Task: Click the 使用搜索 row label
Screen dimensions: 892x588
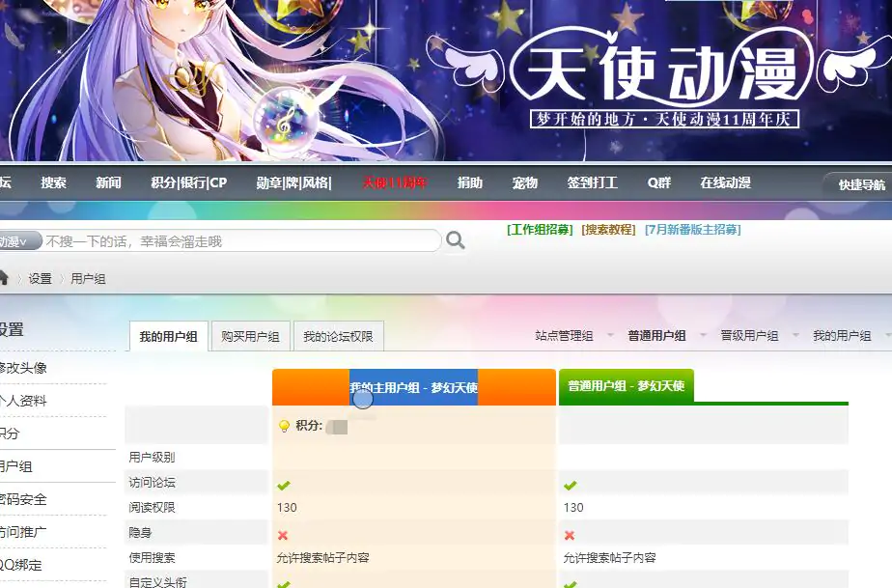Action: pyautogui.click(x=152, y=558)
